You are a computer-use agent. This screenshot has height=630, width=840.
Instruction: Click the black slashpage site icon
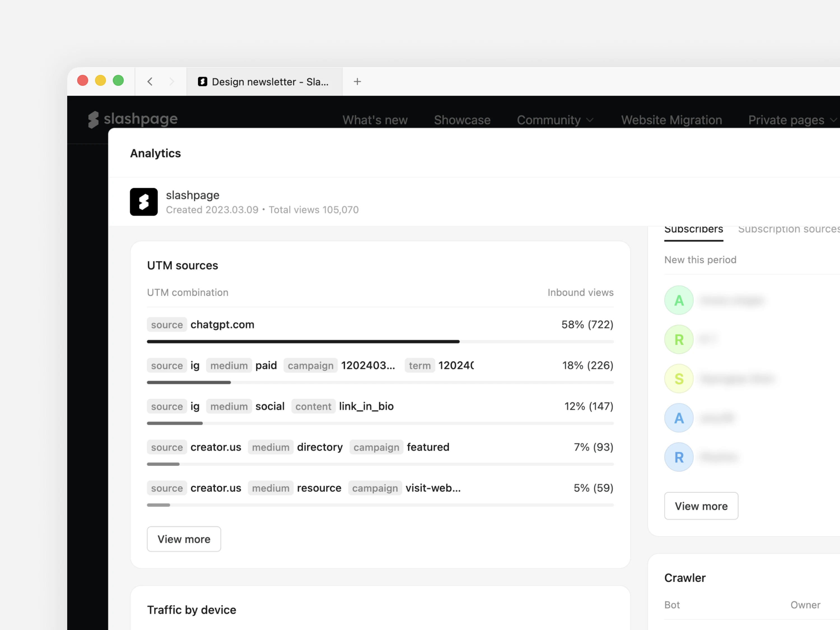[144, 202]
